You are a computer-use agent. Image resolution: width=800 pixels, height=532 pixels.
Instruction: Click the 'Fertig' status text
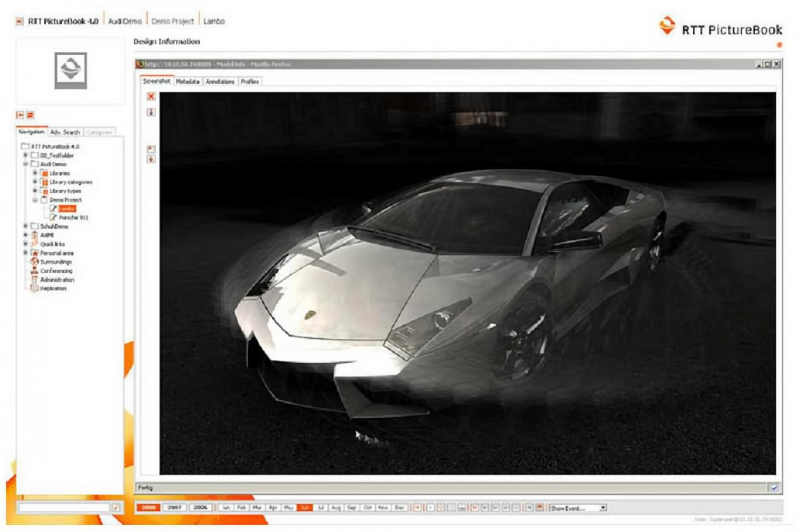tap(146, 487)
